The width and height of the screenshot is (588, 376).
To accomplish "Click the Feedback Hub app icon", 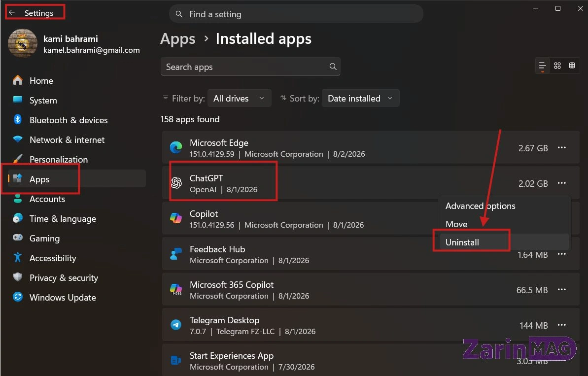I will click(176, 254).
